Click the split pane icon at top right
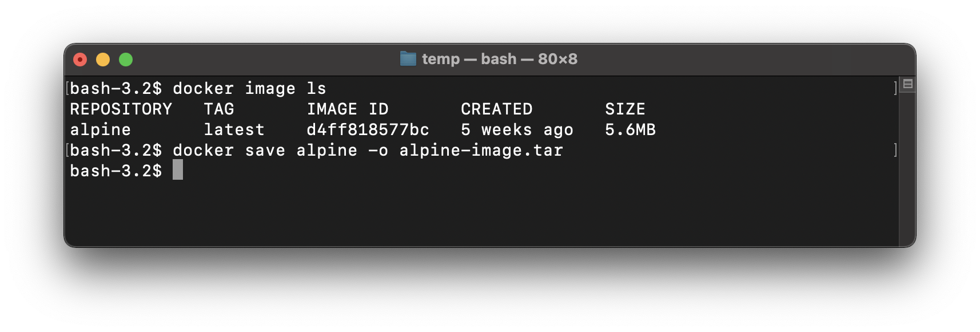Viewport: 980px width, 332px height. 907,84
